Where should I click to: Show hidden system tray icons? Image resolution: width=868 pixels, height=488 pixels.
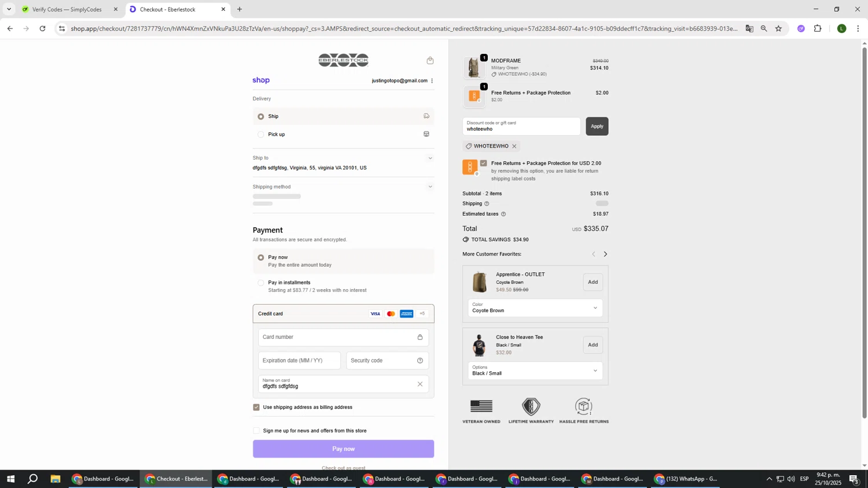coord(768,479)
